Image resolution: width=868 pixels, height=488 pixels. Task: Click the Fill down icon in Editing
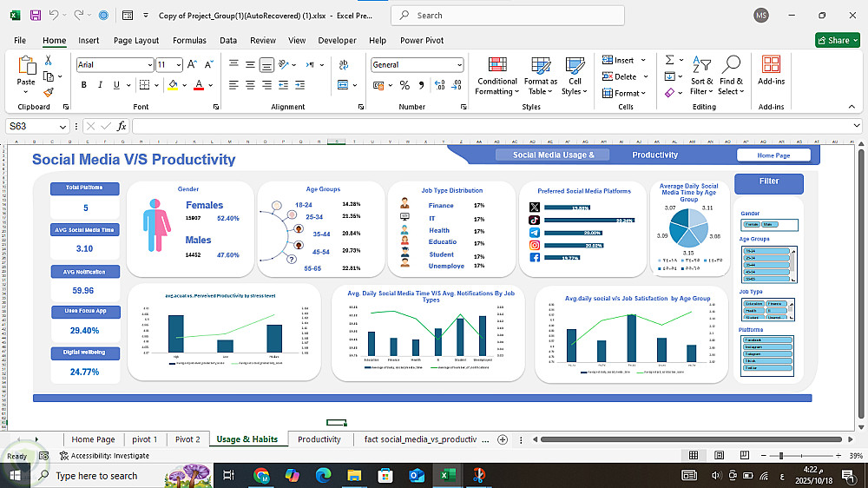point(670,76)
